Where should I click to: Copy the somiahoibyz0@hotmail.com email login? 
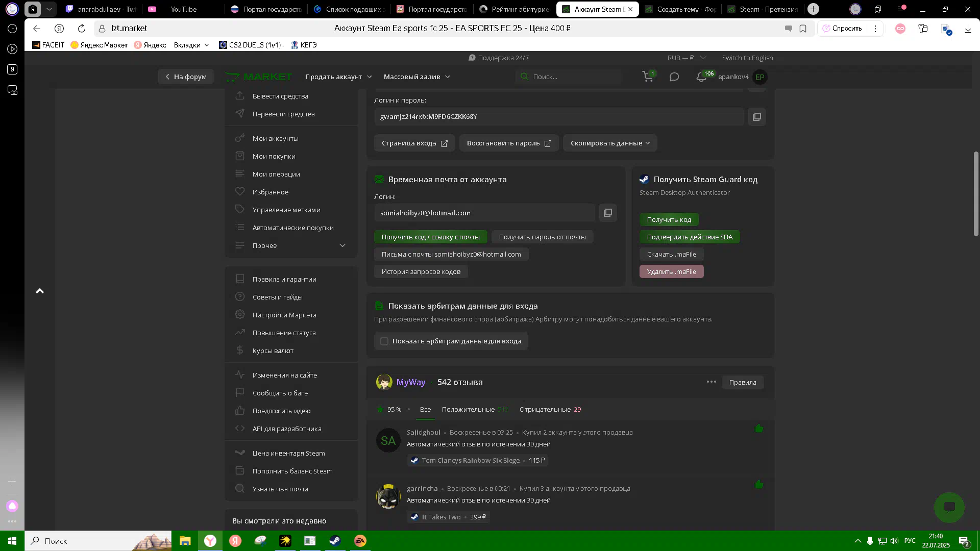coord(608,213)
